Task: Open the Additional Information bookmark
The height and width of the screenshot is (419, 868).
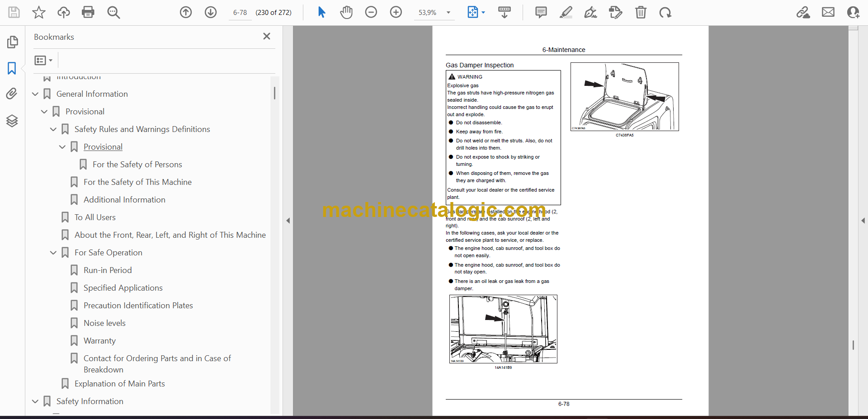Action: tap(124, 200)
